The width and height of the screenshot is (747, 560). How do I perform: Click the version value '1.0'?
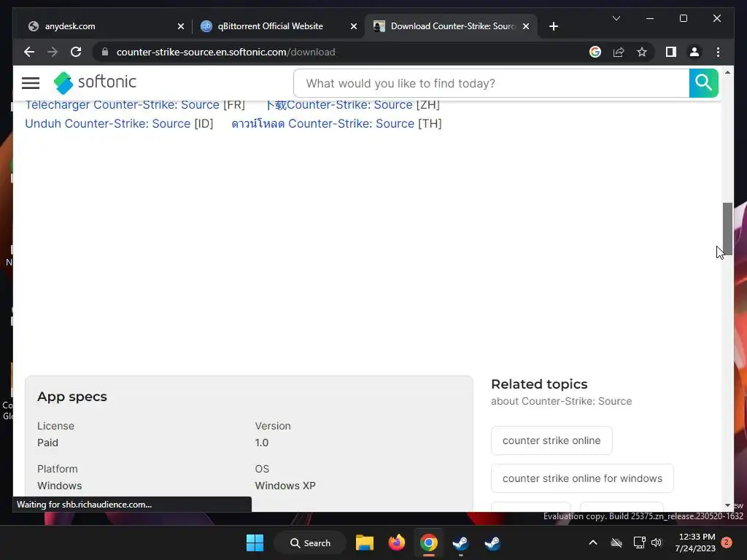coord(262,443)
